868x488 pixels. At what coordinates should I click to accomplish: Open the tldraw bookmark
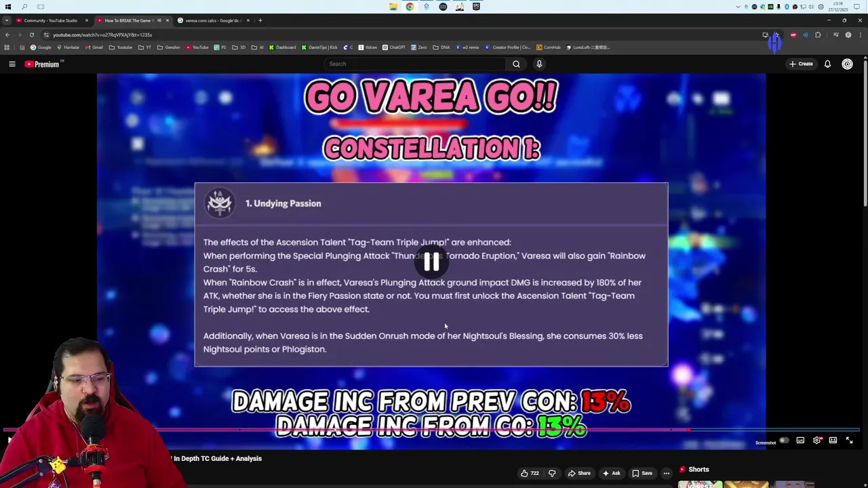tap(368, 47)
